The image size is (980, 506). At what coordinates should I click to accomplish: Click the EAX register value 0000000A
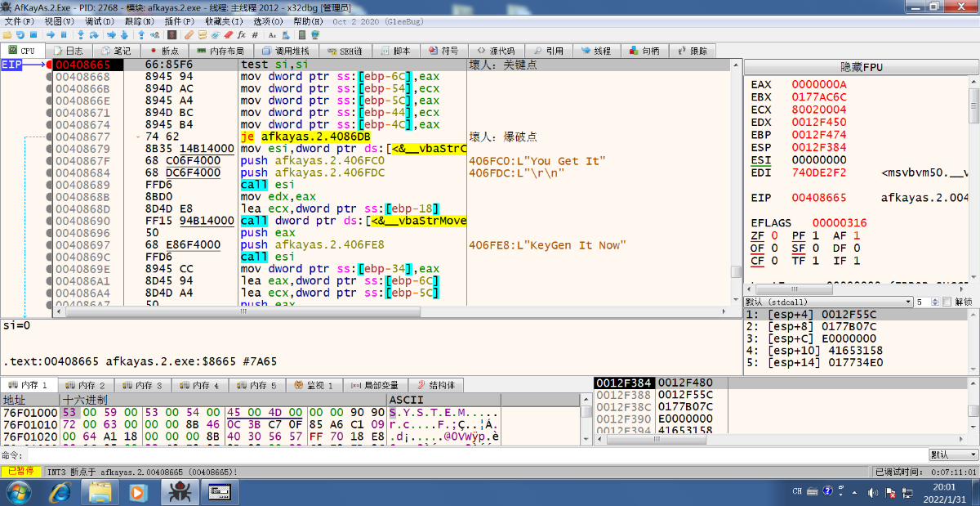[x=819, y=84]
